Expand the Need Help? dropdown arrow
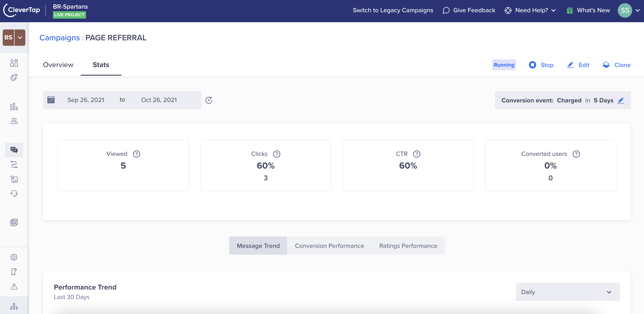Viewport: 644px width, 314px height. (554, 10)
